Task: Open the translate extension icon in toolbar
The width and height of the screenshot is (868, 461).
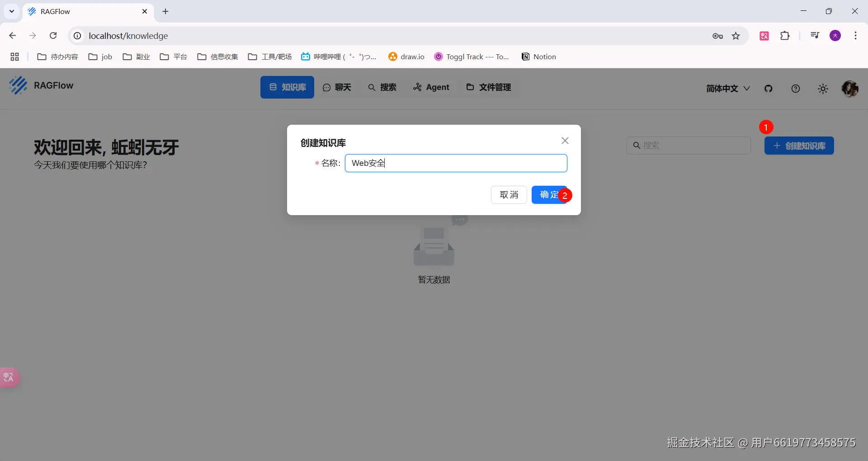Action: [x=764, y=36]
